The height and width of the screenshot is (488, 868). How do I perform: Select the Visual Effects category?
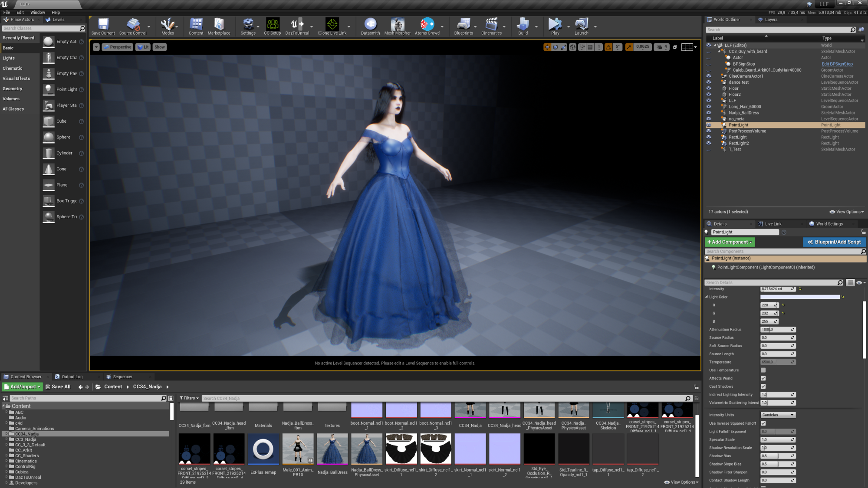coord(16,79)
